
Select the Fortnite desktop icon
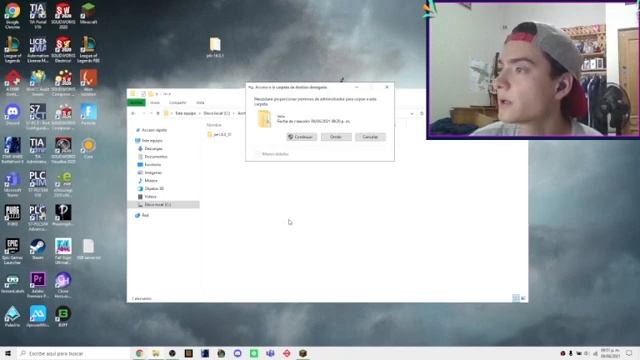tap(88, 114)
